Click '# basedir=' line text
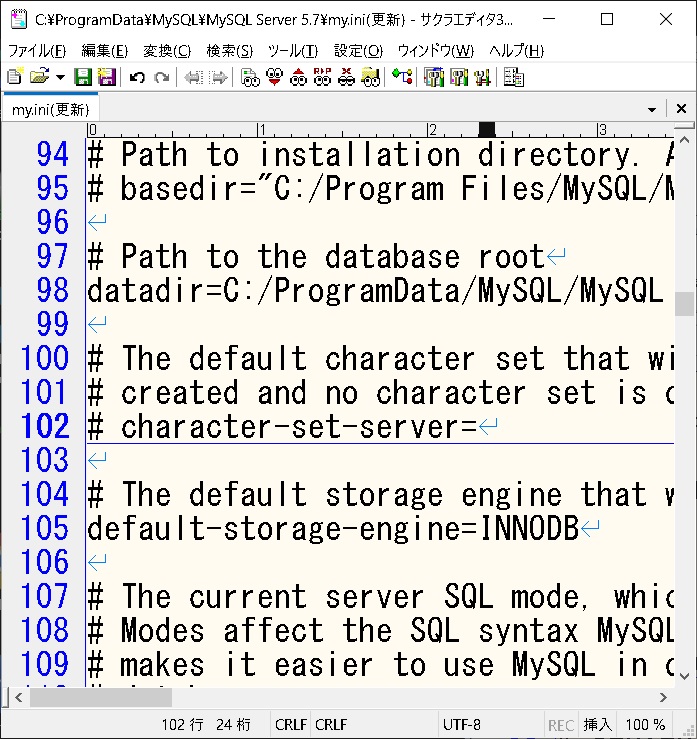Viewport: 697px width, 739px height. coord(380,189)
